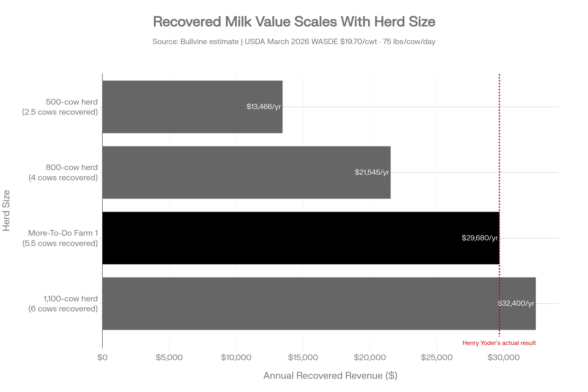The height and width of the screenshot is (392, 588).
Task: Click Henry Yoder's actual result annotation
Action: [499, 343]
